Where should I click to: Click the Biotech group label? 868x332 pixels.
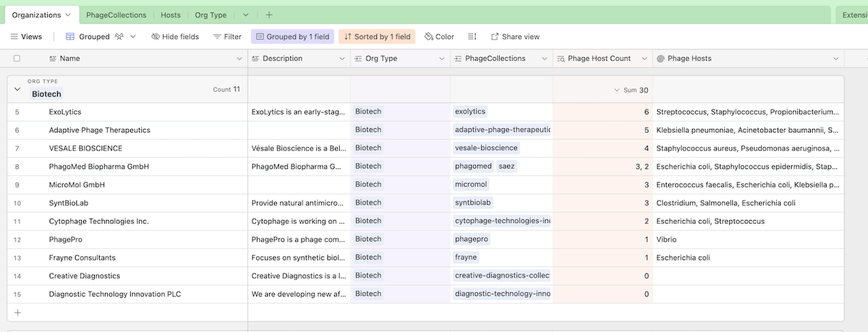click(x=46, y=94)
